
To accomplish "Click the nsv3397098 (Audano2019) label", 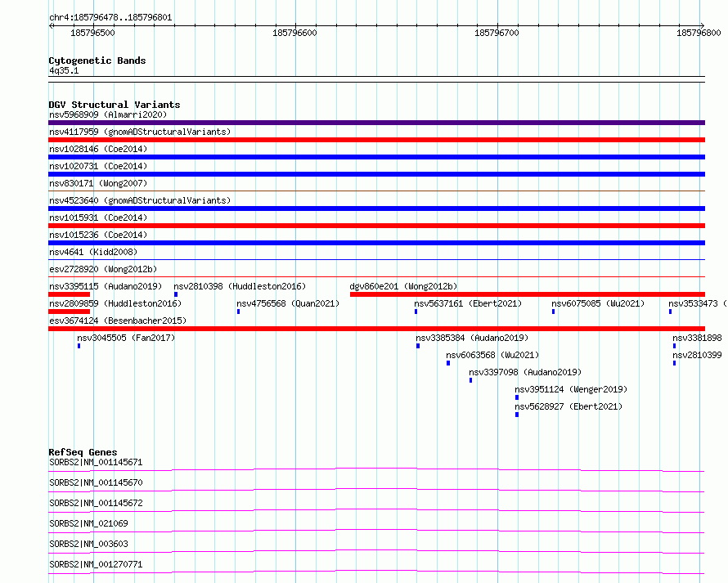I will (x=525, y=372).
